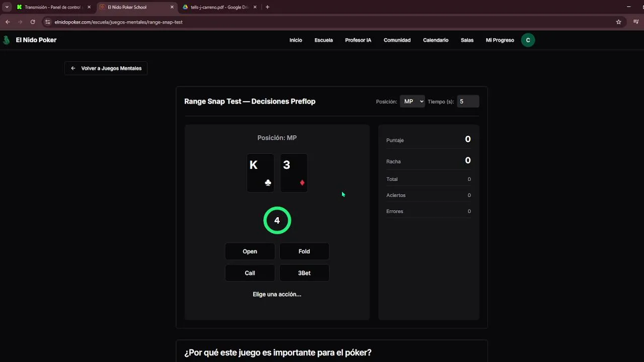
Task: Click the Errores stat row
Action: [429, 211]
